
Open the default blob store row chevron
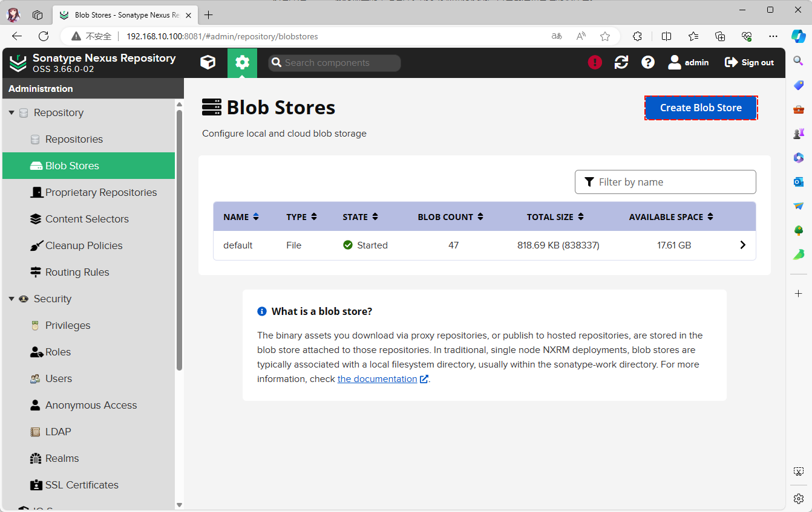(742, 245)
